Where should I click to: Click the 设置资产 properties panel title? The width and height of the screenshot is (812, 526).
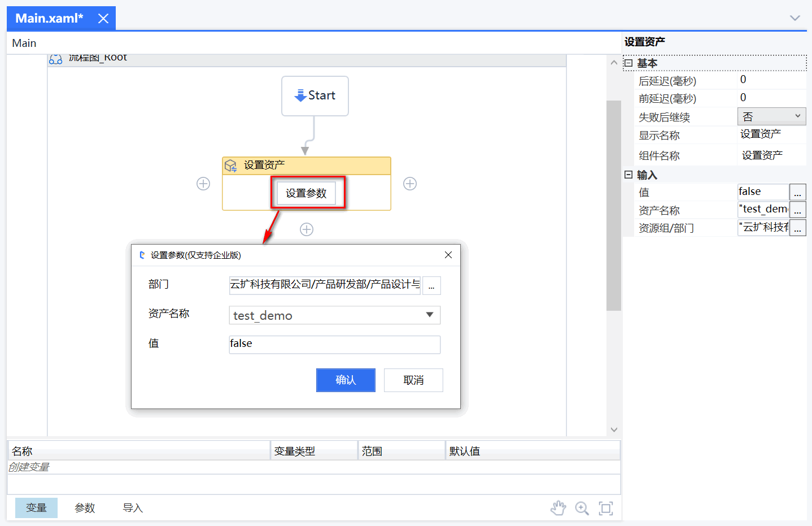645,42
